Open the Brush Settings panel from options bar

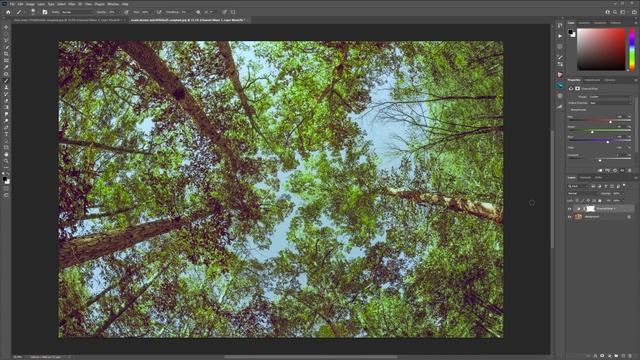coord(45,12)
